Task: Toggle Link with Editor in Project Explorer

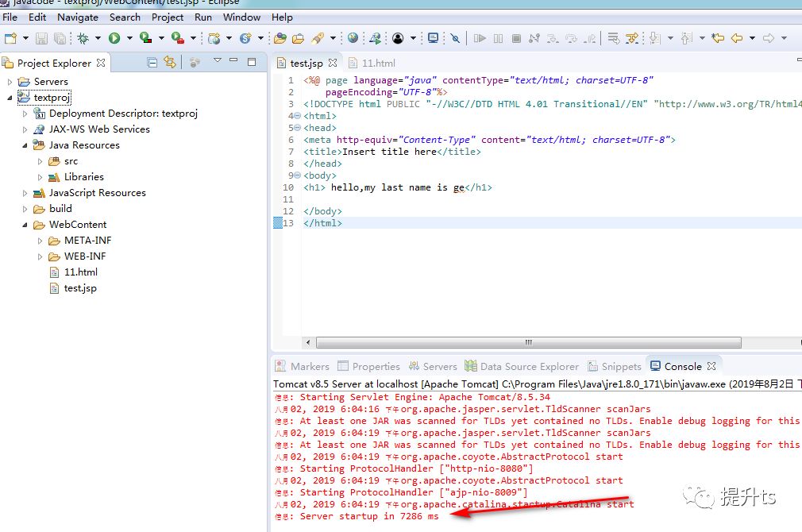Action: coord(170,63)
